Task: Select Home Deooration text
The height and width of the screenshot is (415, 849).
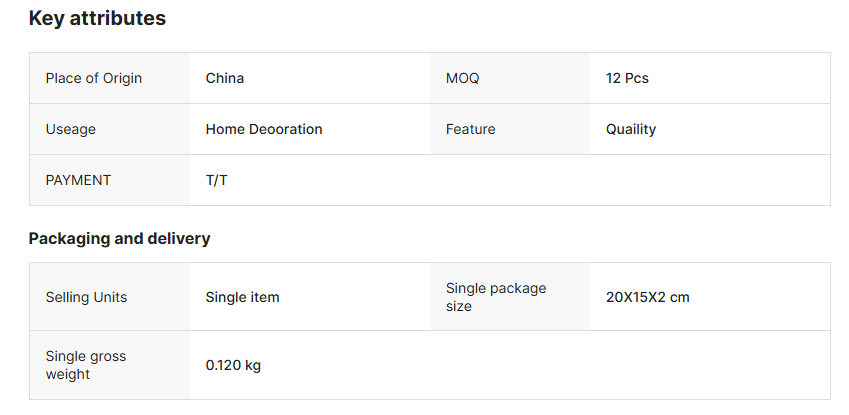Action: tap(264, 129)
